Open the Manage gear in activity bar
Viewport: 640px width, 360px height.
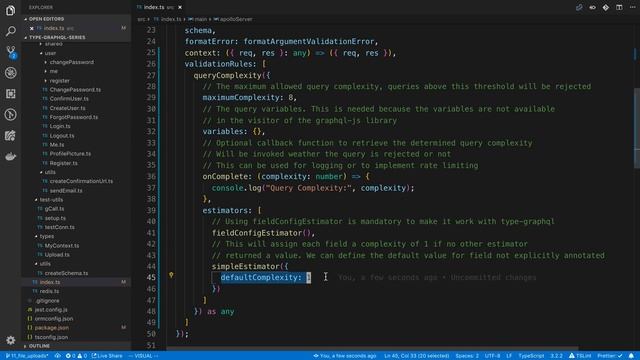click(11, 340)
